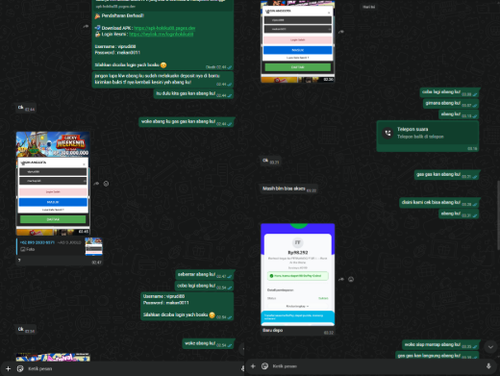Image resolution: width=500 pixels, height=376 pixels.
Task: Click the Username / Password message beneath 'coba lagi abang ku!'
Action: click(x=187, y=306)
